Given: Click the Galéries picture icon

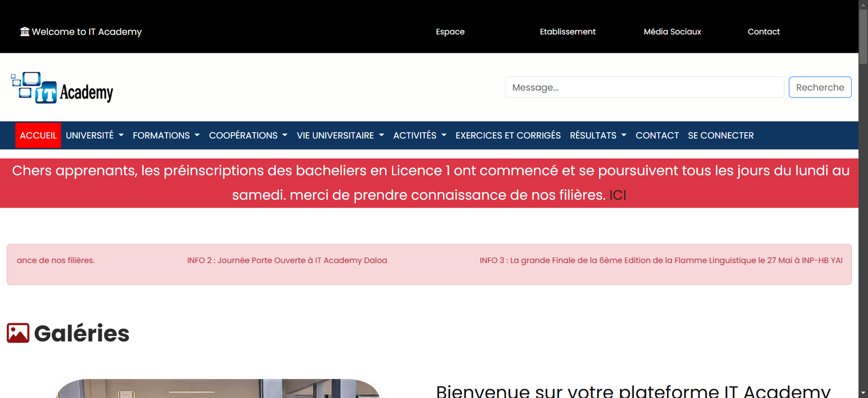Looking at the screenshot, I should [18, 333].
